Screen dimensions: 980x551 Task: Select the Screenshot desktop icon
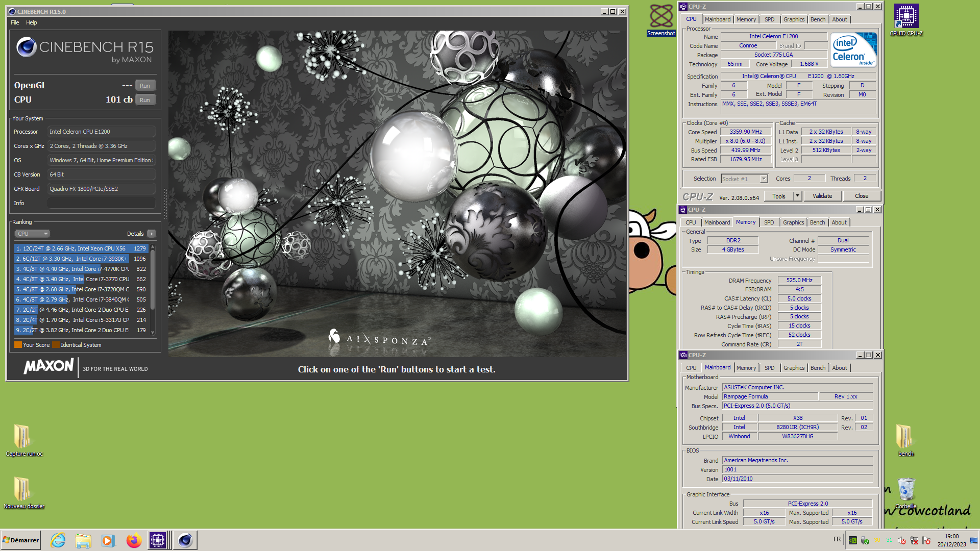click(661, 20)
